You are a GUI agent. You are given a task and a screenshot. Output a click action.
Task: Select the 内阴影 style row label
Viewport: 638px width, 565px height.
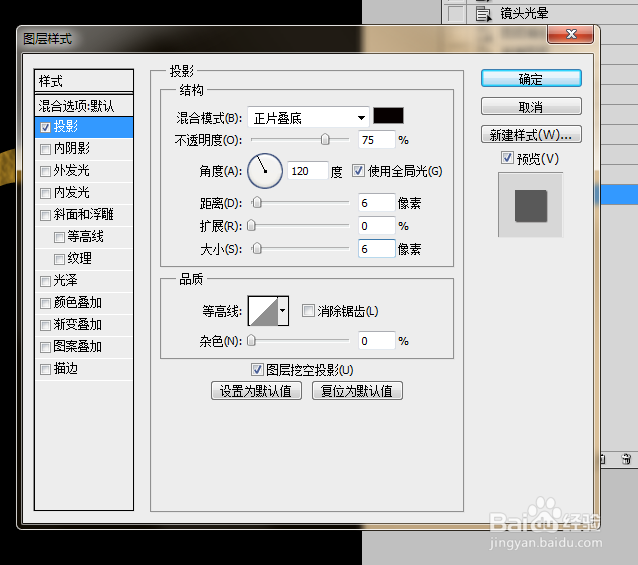(x=72, y=149)
